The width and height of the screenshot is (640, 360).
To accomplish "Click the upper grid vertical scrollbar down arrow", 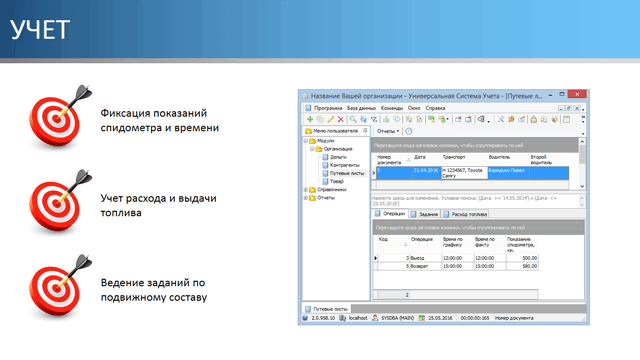I will point(582,186).
